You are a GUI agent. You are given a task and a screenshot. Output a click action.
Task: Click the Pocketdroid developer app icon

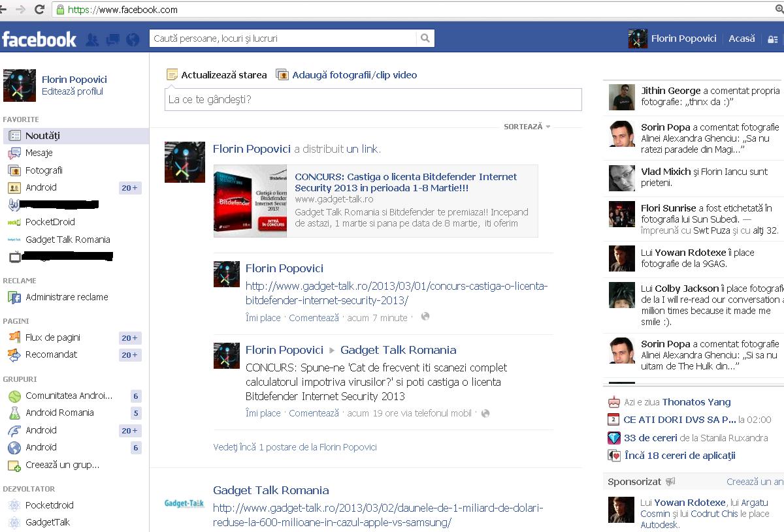click(x=14, y=505)
